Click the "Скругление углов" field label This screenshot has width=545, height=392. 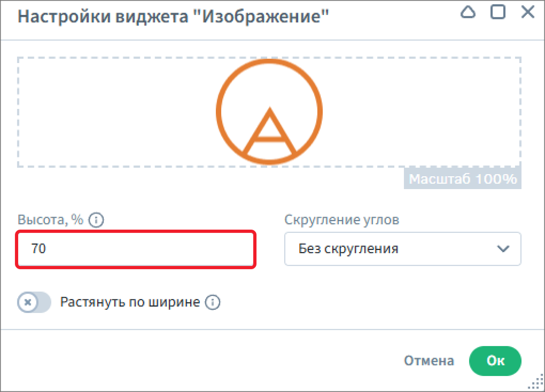click(x=341, y=220)
